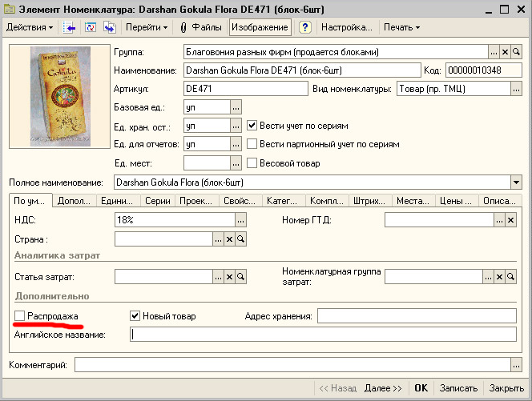This screenshot has height=401, width=532.
Task: Open Файлы paperclip attachments
Action: coord(201,27)
